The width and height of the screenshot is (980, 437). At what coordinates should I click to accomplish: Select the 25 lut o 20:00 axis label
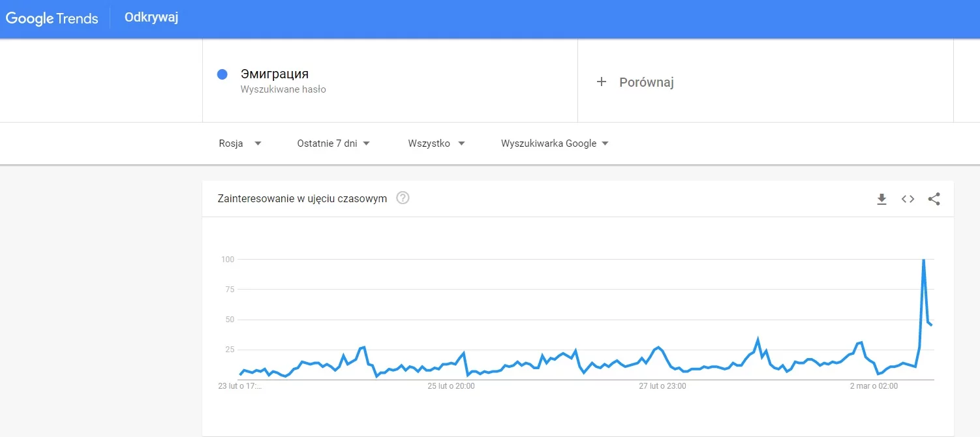(451, 386)
